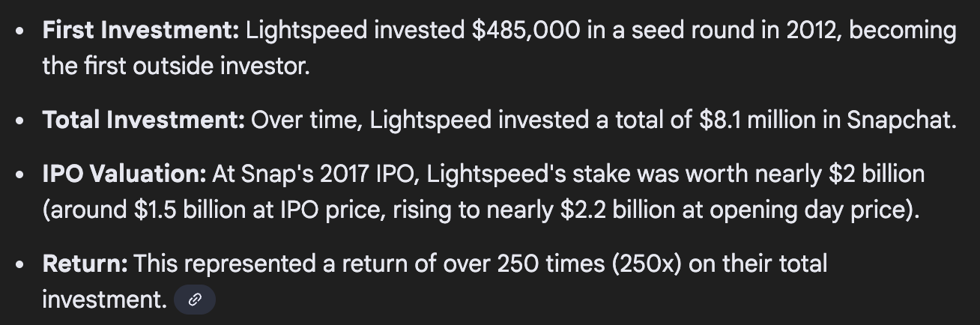Click the source link chip icon
This screenshot has height=325, width=980.
click(x=195, y=300)
